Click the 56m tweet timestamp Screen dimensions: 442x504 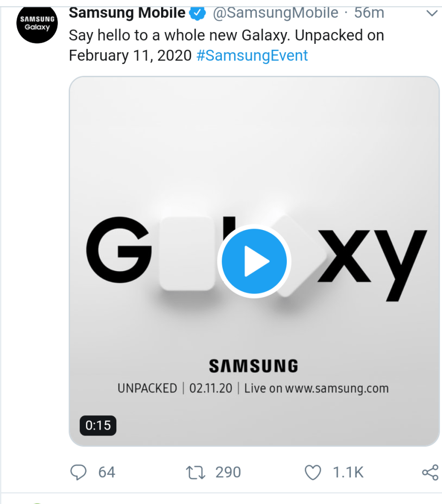click(x=369, y=13)
